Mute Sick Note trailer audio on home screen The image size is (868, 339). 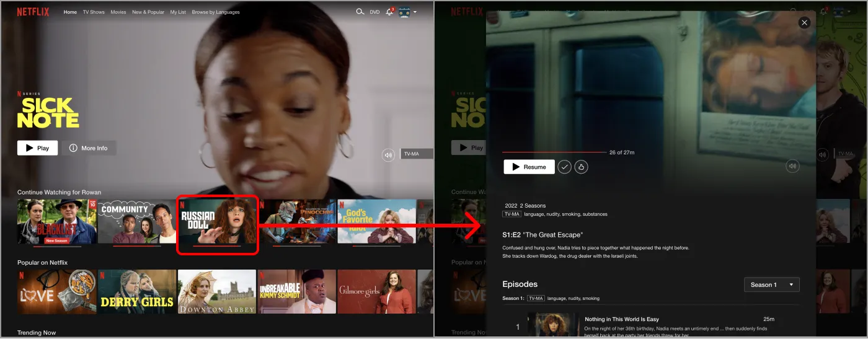[389, 155]
